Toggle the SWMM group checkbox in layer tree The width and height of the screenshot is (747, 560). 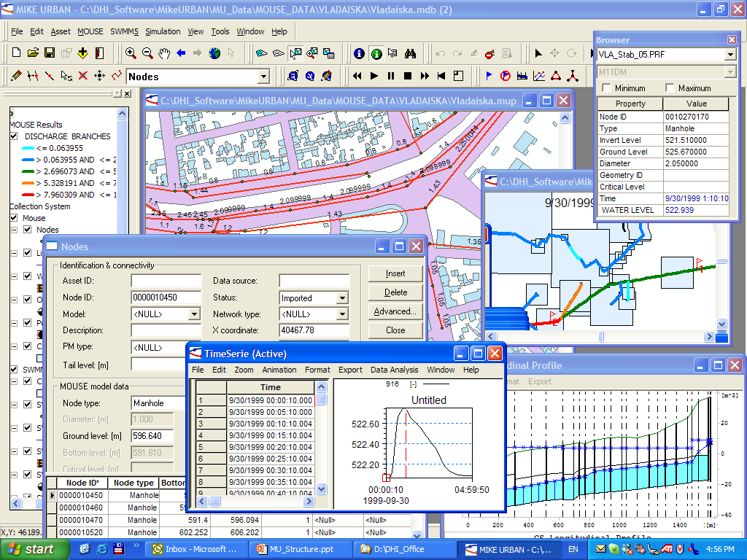pos(15,369)
